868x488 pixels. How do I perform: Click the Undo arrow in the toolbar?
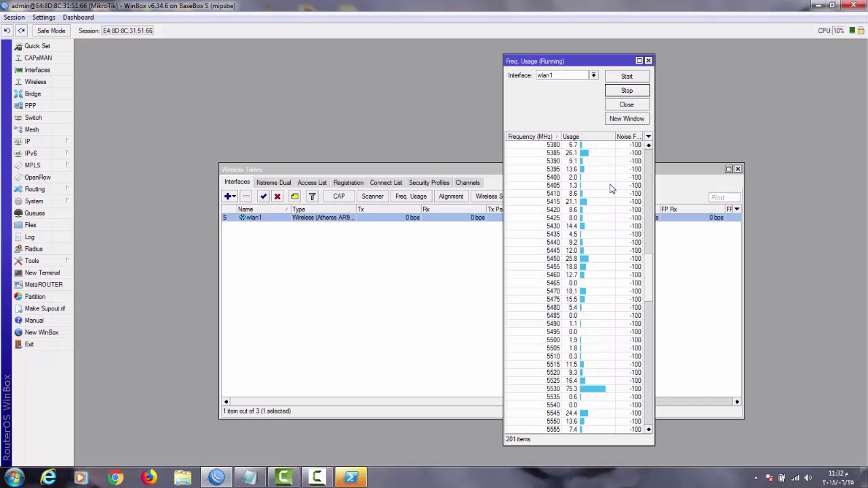pyautogui.click(x=7, y=30)
